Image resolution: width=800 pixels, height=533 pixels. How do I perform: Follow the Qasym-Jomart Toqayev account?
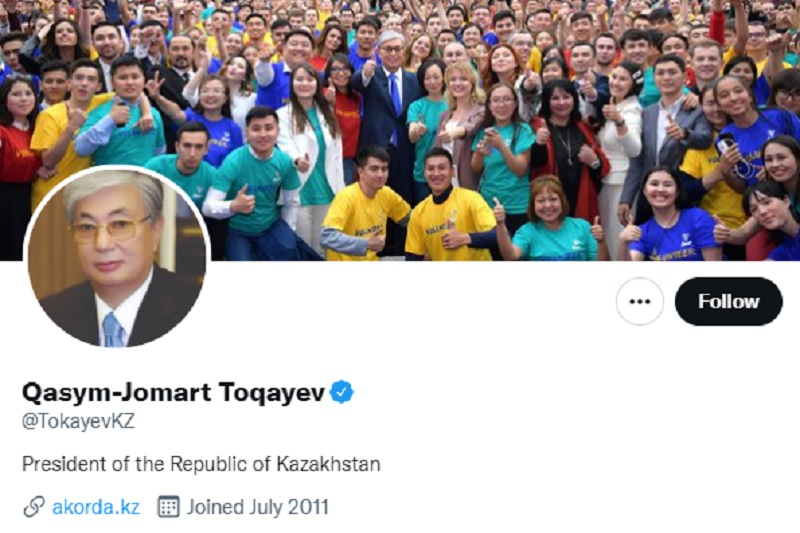[729, 301]
